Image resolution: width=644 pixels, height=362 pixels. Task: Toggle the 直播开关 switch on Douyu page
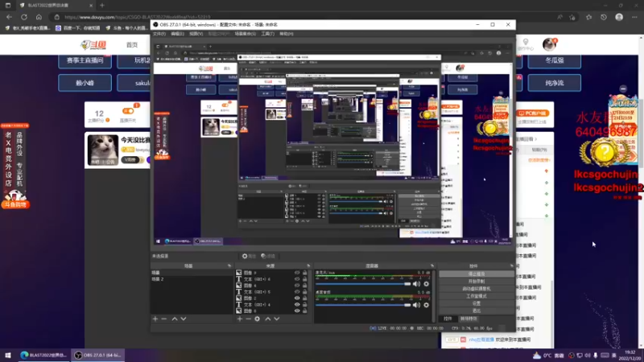click(x=128, y=111)
